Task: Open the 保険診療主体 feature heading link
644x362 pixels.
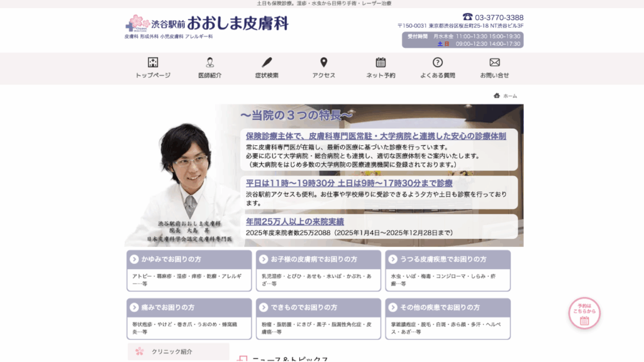Action: [x=376, y=136]
